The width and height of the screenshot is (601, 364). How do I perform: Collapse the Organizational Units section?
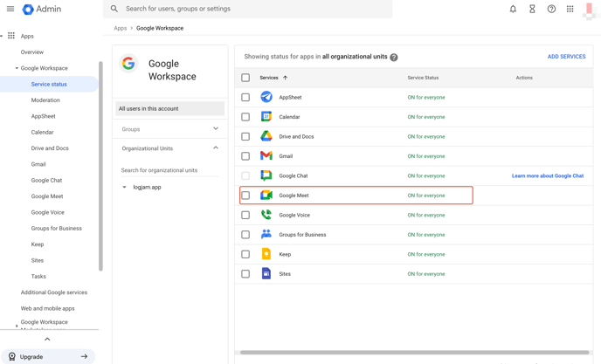216,148
